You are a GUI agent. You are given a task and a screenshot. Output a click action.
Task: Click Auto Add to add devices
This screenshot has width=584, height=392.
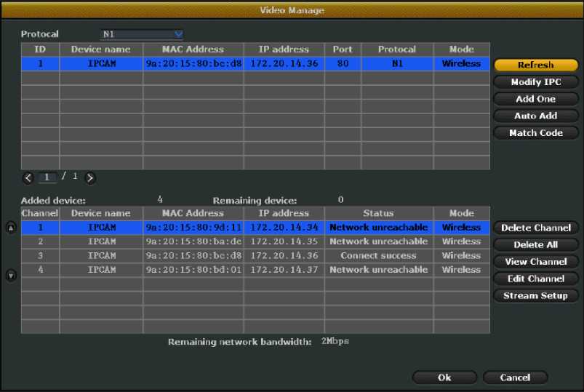pos(536,116)
